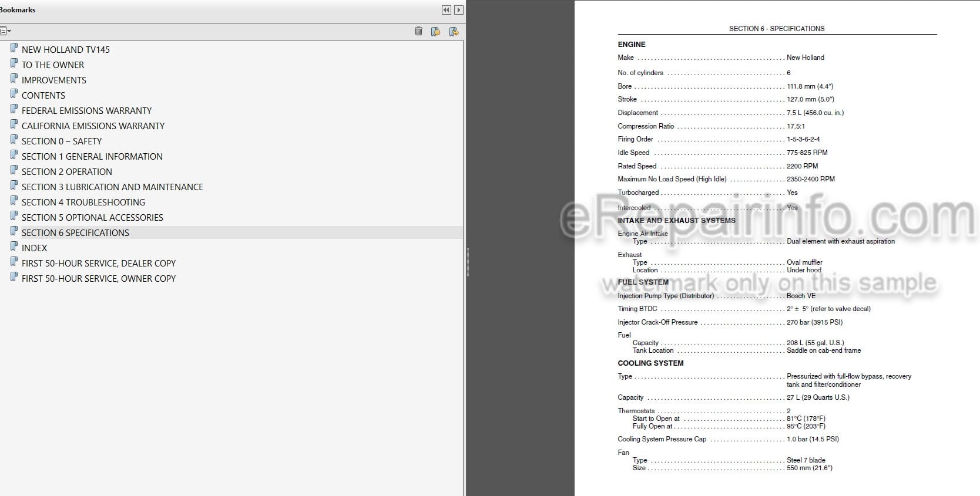980x496 pixels.
Task: Click the bookmark icon beside SECTION 4 TROUBLESHOOTING
Action: [14, 201]
